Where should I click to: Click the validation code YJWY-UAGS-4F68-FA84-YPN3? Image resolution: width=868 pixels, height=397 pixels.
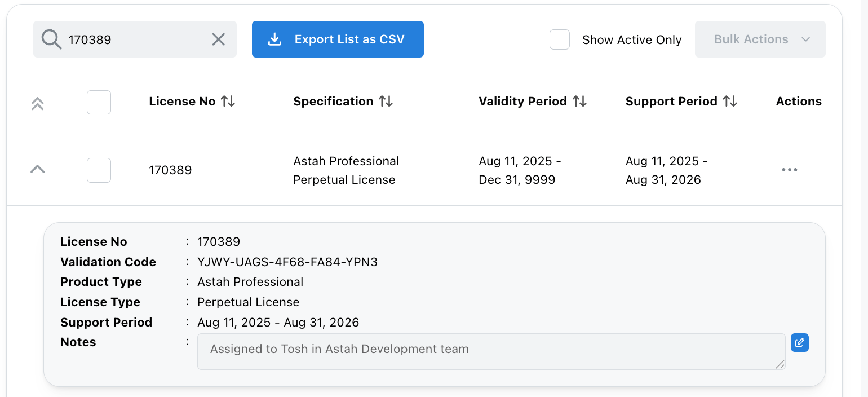(x=287, y=262)
